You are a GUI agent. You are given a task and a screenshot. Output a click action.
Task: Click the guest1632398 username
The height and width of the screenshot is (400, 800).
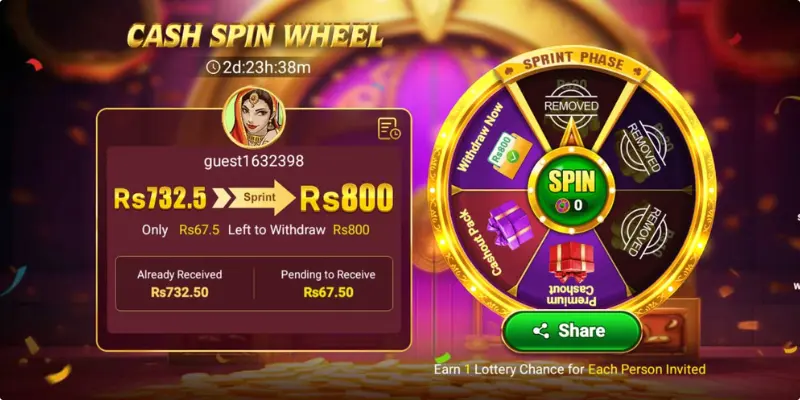pyautogui.click(x=254, y=161)
